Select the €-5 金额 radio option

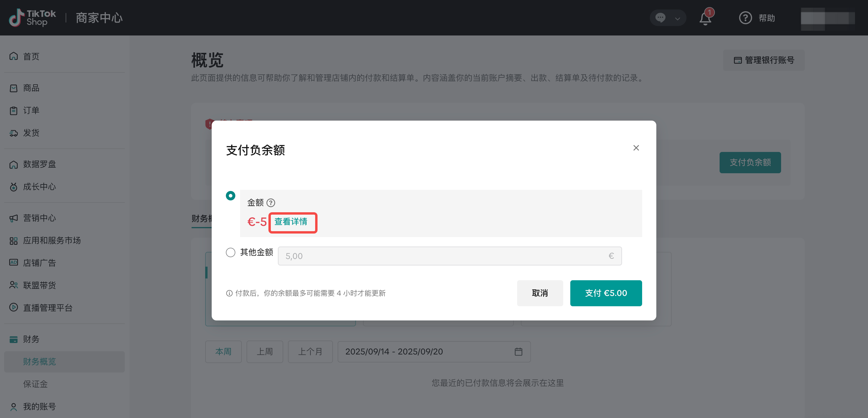click(231, 196)
